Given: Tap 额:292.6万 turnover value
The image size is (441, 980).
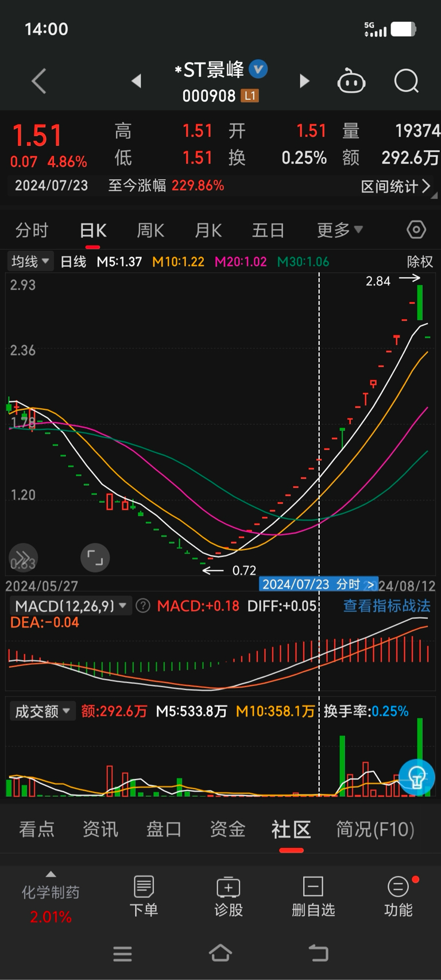Looking at the screenshot, I should pos(114,711).
